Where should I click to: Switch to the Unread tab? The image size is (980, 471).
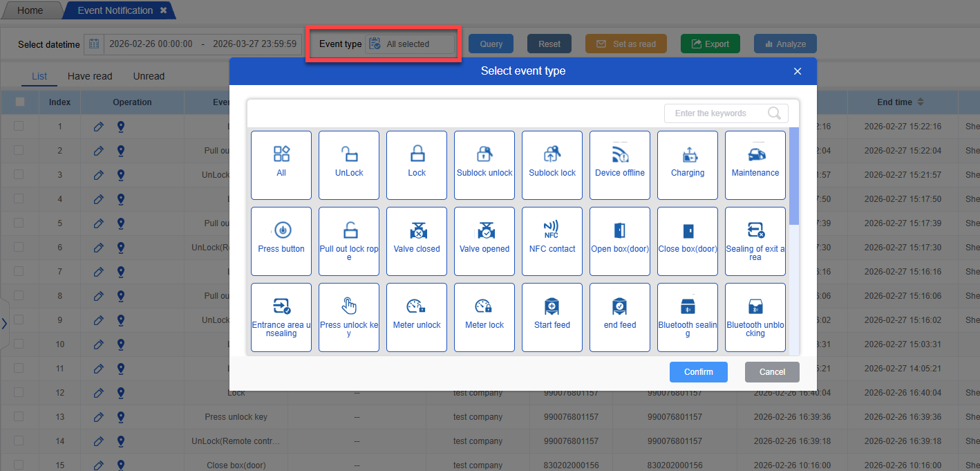[x=149, y=76]
